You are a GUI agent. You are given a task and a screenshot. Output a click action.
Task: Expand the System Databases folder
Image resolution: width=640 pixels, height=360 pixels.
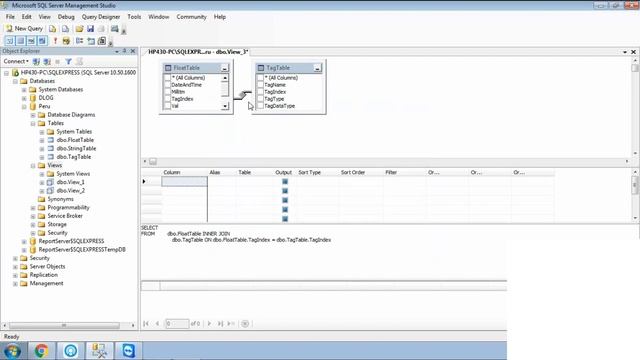pos(24,89)
